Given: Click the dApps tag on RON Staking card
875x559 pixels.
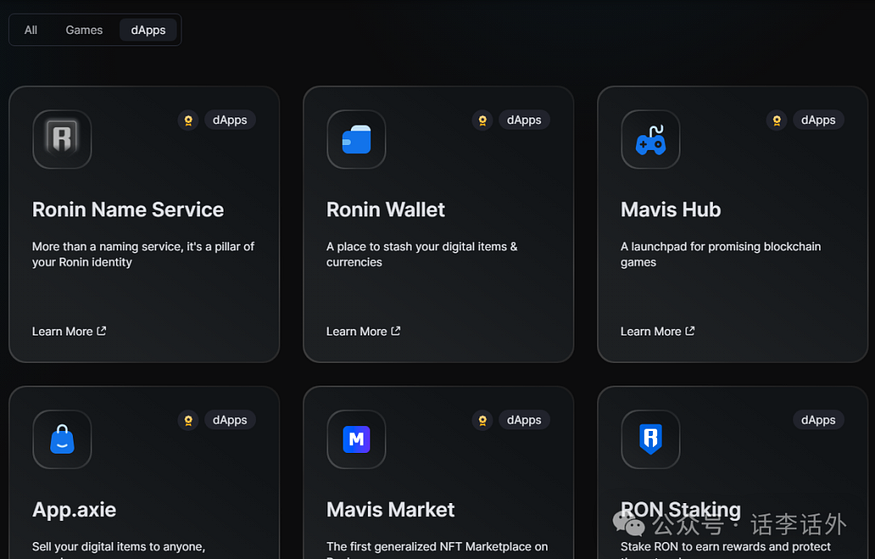Looking at the screenshot, I should (818, 420).
